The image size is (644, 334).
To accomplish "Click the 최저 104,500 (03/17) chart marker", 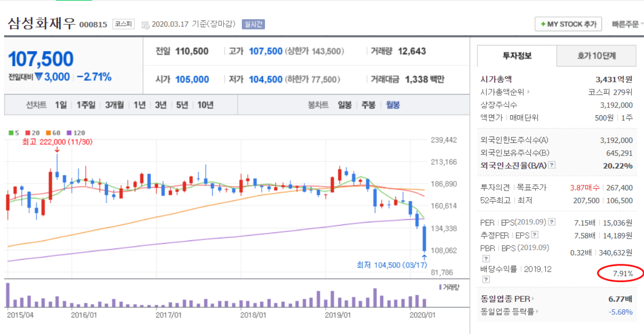I will 392,265.
